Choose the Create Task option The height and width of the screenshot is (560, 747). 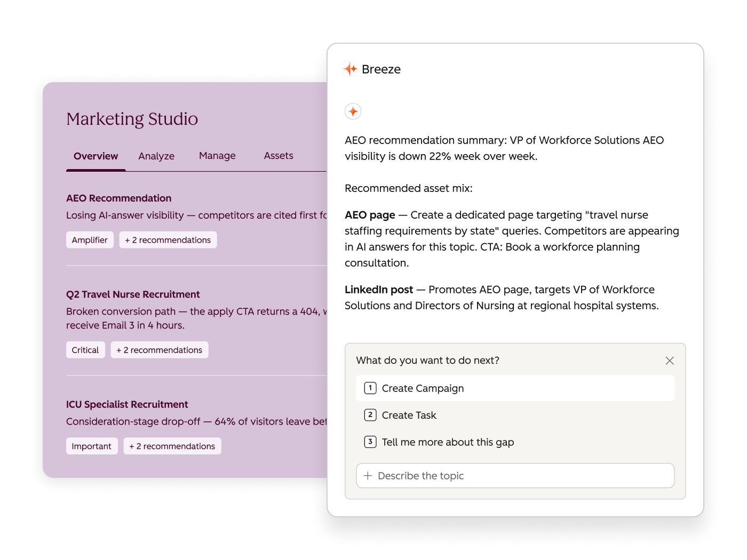pos(515,415)
